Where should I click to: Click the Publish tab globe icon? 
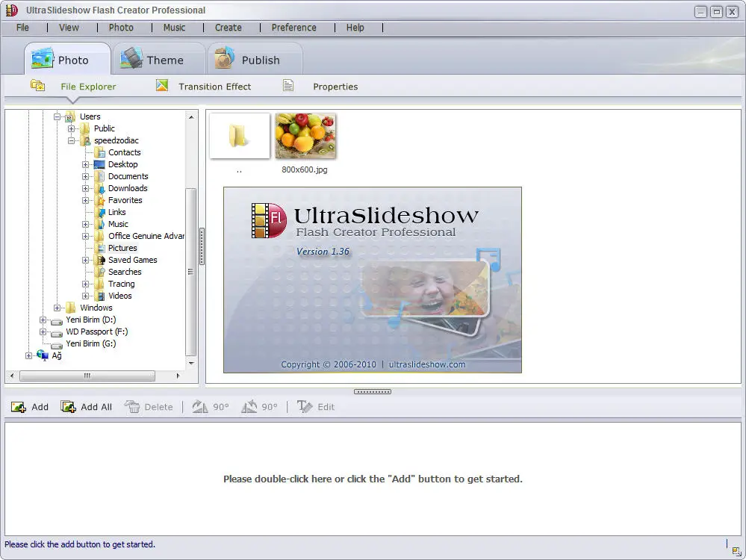(x=225, y=58)
